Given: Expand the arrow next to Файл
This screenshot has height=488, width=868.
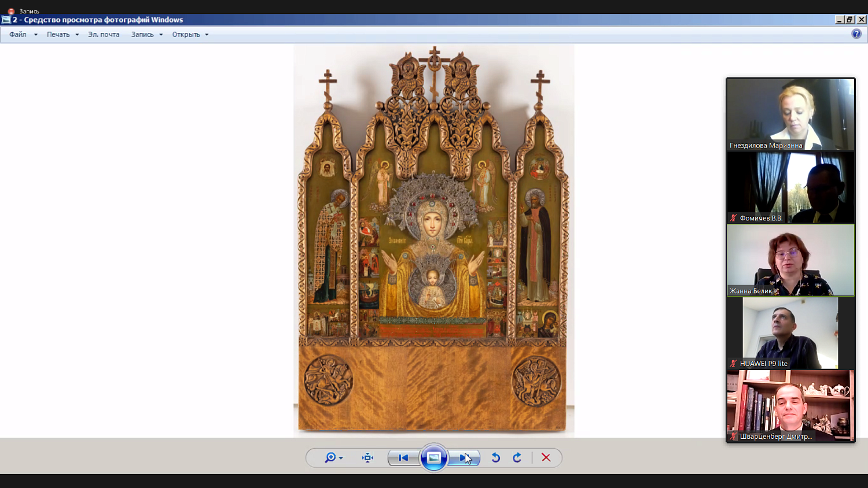Looking at the screenshot, I should tap(36, 35).
